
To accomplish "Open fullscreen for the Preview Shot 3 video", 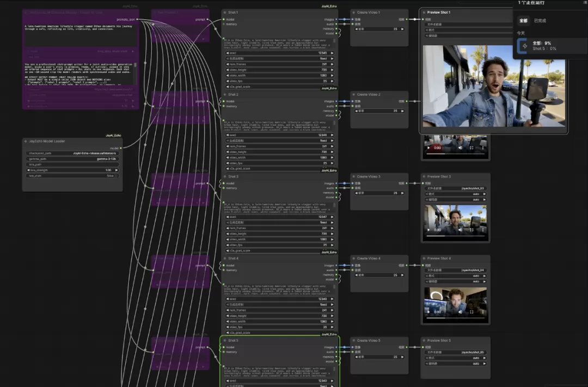I will pyautogui.click(x=471, y=230).
